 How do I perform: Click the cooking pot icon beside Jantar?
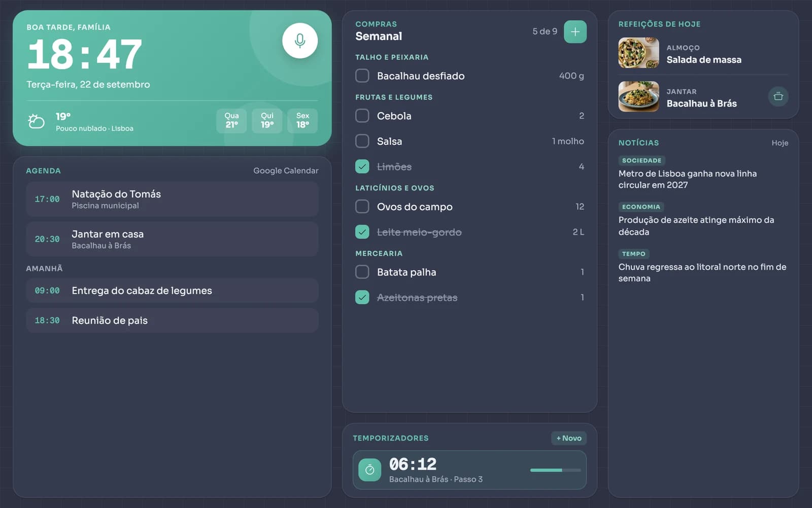[778, 97]
